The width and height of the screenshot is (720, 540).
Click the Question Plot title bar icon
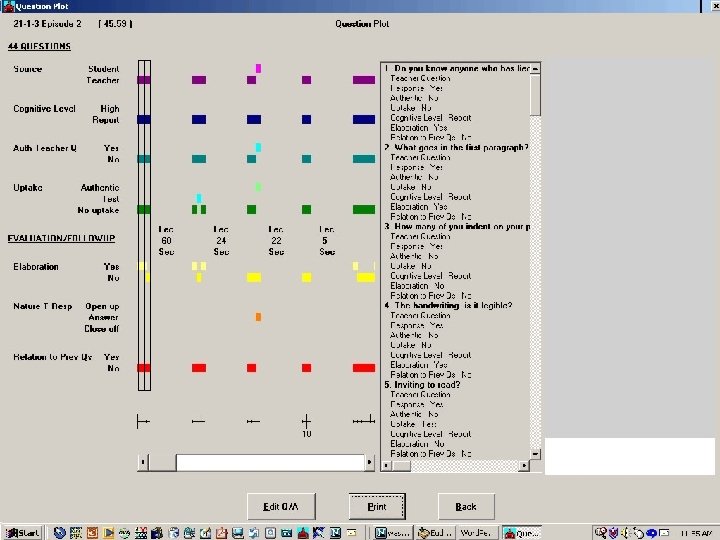coord(8,6)
